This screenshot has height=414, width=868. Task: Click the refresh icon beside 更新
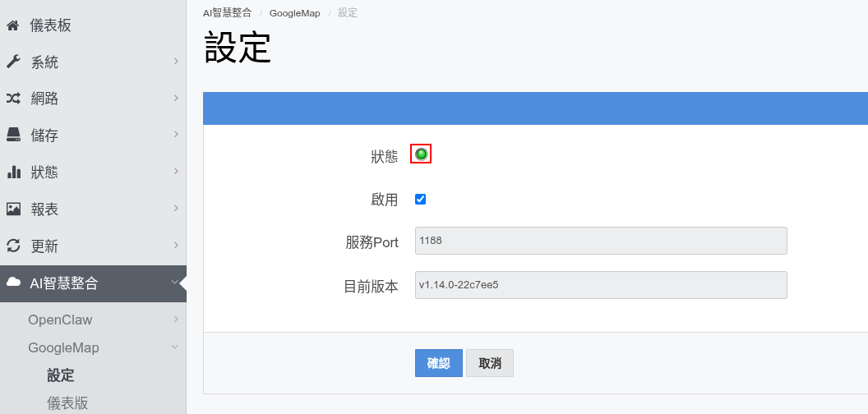click(12, 246)
